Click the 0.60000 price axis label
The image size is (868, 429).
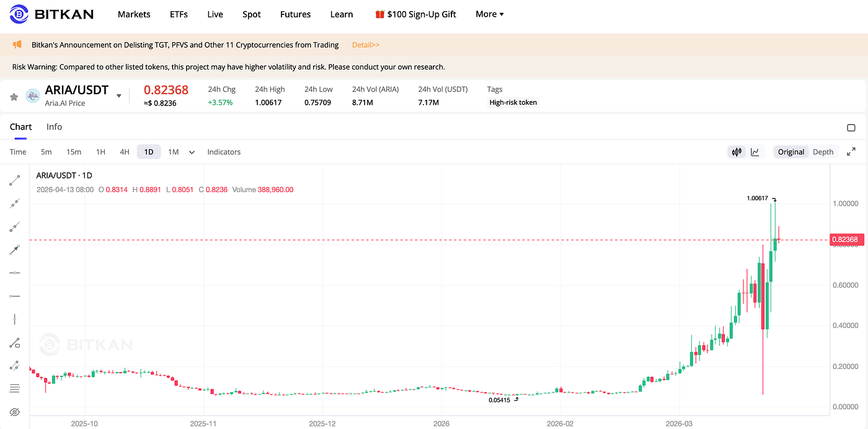844,285
